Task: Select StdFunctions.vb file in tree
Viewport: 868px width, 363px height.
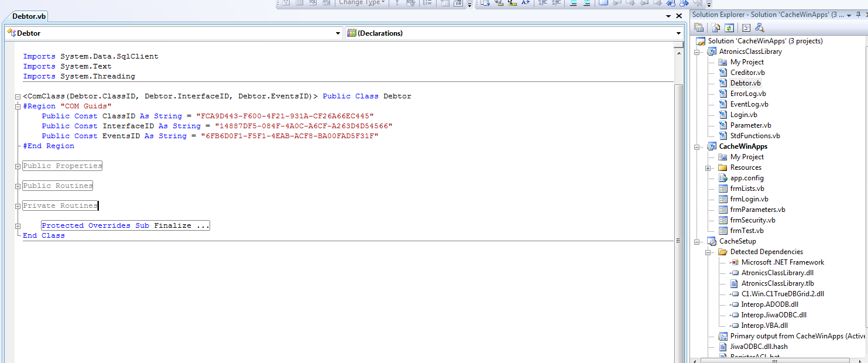Action: pyautogui.click(x=755, y=136)
